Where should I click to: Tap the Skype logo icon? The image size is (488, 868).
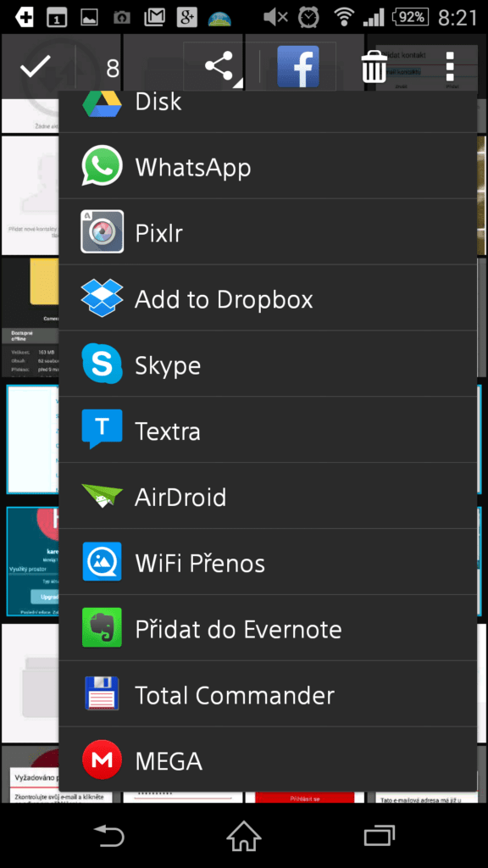coord(103,364)
